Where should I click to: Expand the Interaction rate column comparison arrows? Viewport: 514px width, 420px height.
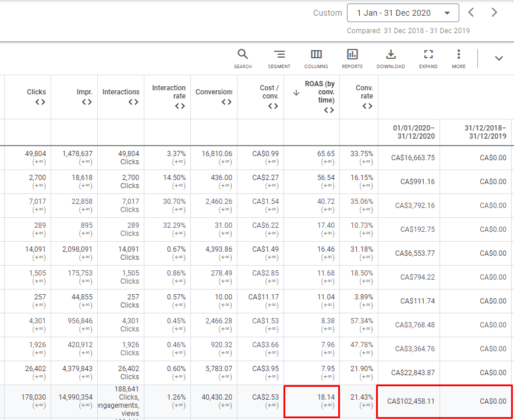click(x=180, y=106)
